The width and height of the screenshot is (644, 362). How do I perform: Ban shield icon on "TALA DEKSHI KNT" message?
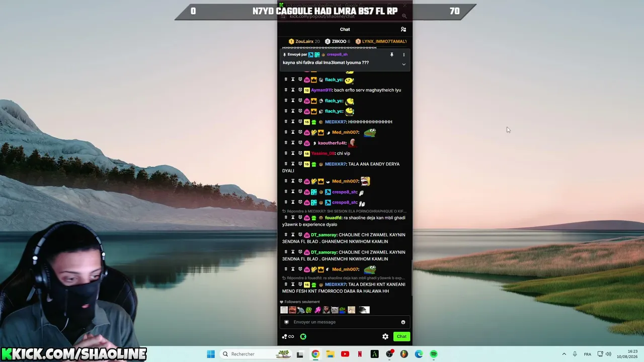300,285
